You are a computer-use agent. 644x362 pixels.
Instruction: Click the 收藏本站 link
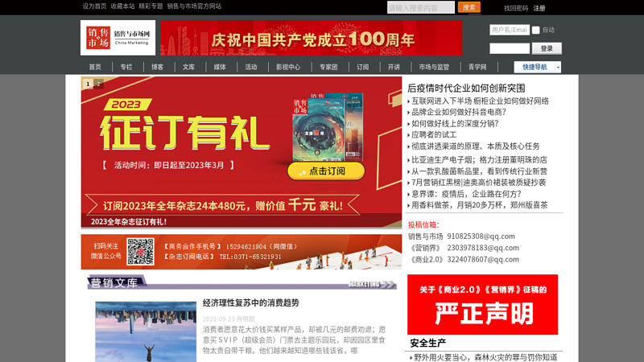[123, 6]
